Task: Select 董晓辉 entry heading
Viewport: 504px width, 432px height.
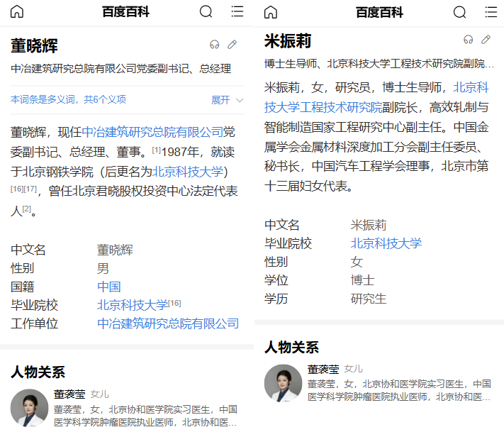Action: [34, 45]
